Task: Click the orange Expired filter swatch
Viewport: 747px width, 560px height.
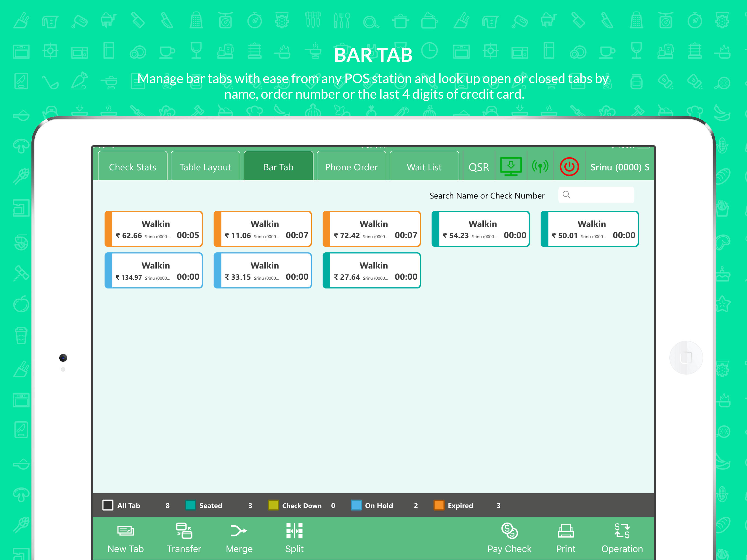Action: click(x=439, y=505)
